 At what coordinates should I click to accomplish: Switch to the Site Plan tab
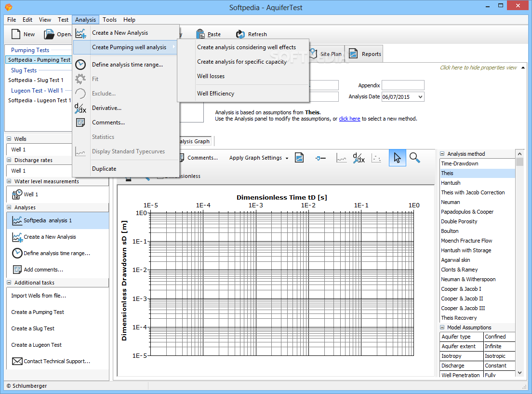[326, 54]
